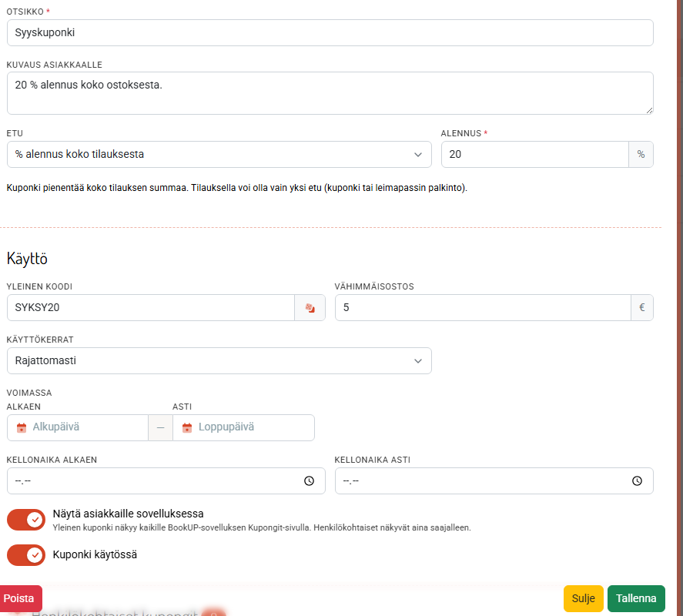The height and width of the screenshot is (616, 683).
Task: Pick the Alkupäivä start date field
Action: pos(78,428)
